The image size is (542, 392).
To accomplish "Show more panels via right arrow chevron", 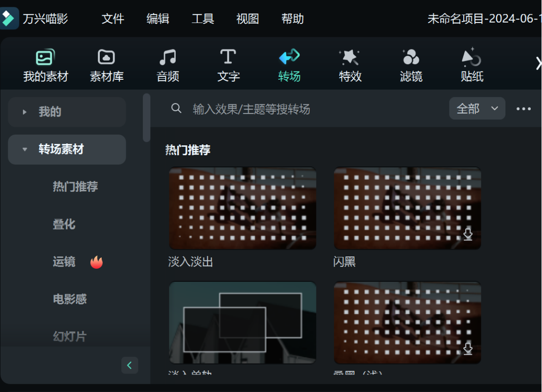I will pyautogui.click(x=538, y=63).
